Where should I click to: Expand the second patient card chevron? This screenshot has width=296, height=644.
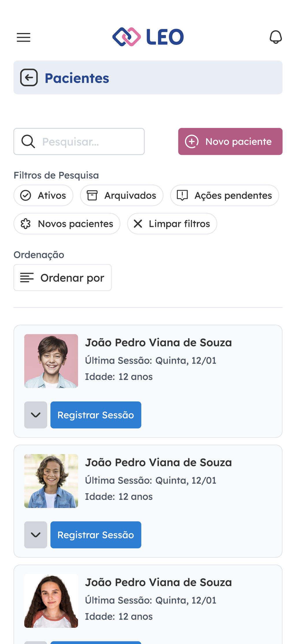pyautogui.click(x=36, y=535)
